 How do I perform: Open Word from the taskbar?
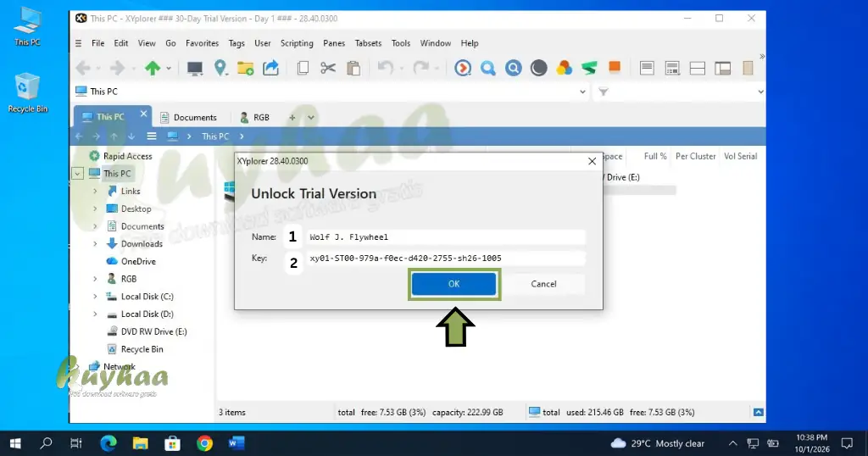pos(236,443)
